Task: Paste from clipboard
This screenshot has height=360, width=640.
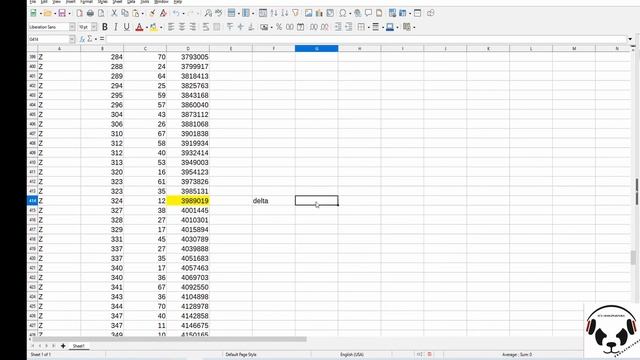Action: tap(136, 13)
